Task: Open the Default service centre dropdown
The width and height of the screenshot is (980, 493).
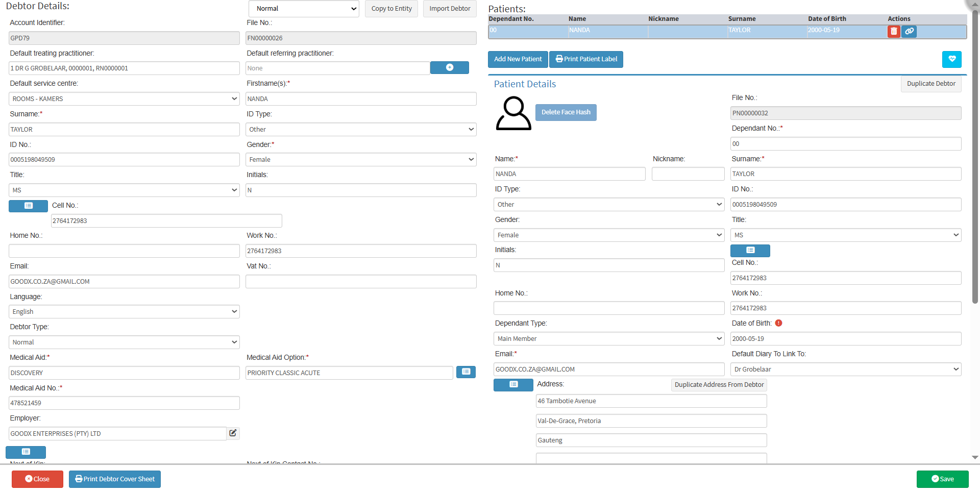Action: click(x=124, y=99)
